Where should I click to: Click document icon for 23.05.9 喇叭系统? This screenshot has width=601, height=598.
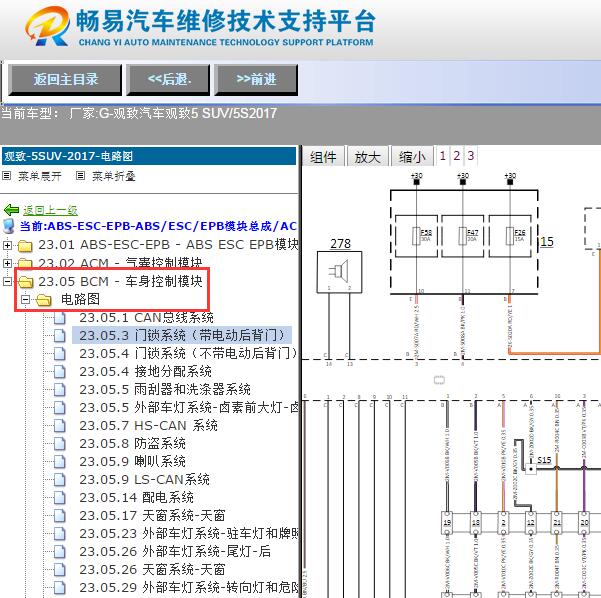click(x=59, y=462)
